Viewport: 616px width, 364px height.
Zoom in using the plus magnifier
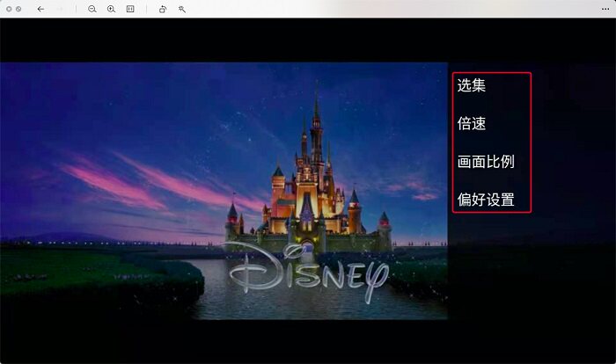click(112, 9)
